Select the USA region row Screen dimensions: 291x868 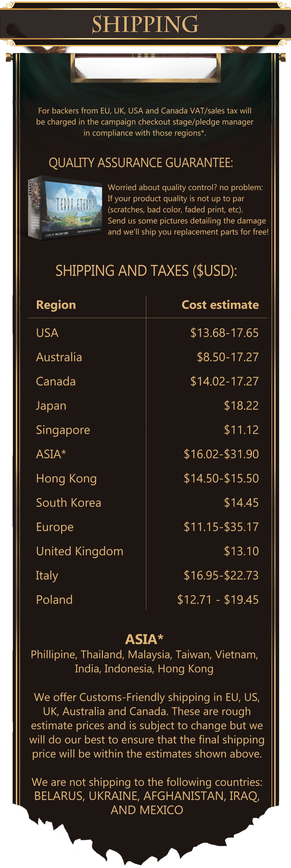pos(147,333)
